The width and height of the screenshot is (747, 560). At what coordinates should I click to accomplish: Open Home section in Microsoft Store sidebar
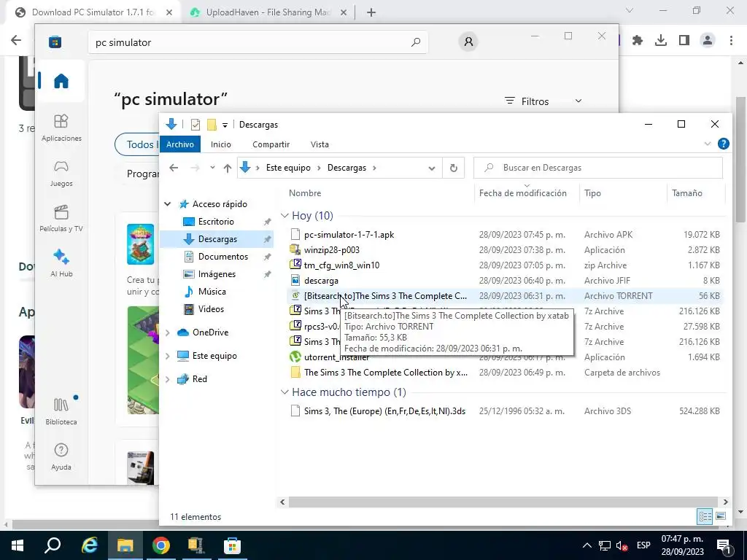point(61,81)
